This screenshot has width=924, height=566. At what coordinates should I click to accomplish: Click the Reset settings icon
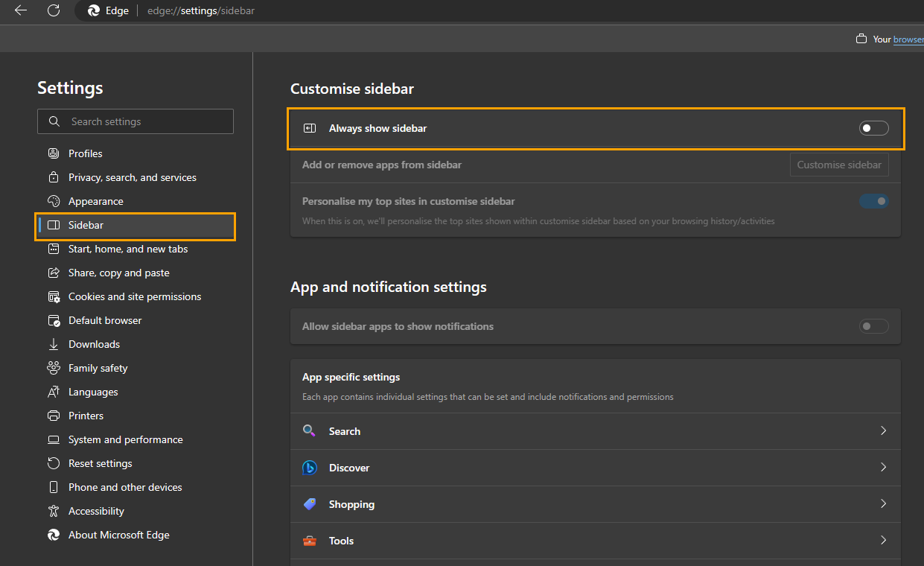coord(54,463)
